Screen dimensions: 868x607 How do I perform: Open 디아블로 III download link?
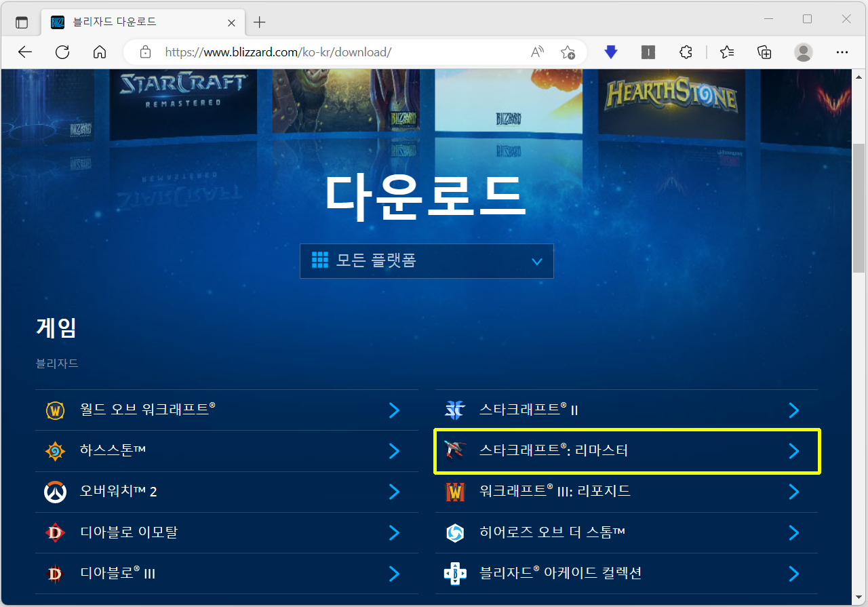coord(226,573)
